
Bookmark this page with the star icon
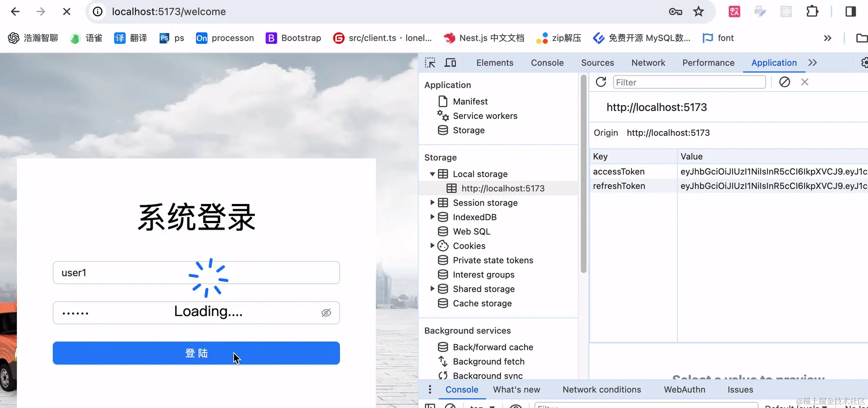click(698, 12)
